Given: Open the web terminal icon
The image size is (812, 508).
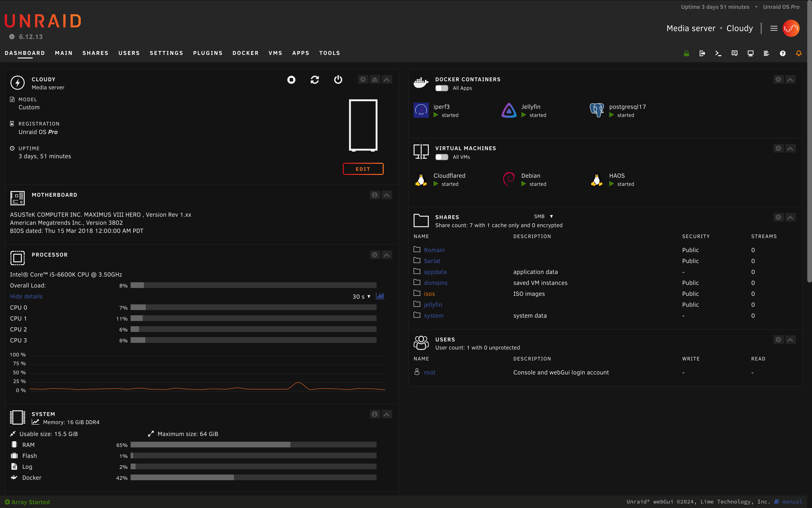Looking at the screenshot, I should [x=718, y=53].
